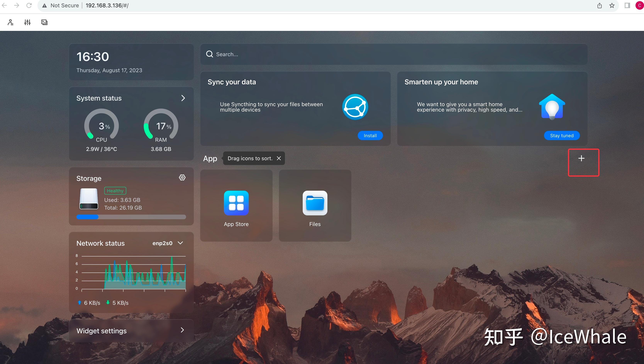The image size is (644, 364).
Task: Click the Storage settings gear icon
Action: click(x=182, y=178)
